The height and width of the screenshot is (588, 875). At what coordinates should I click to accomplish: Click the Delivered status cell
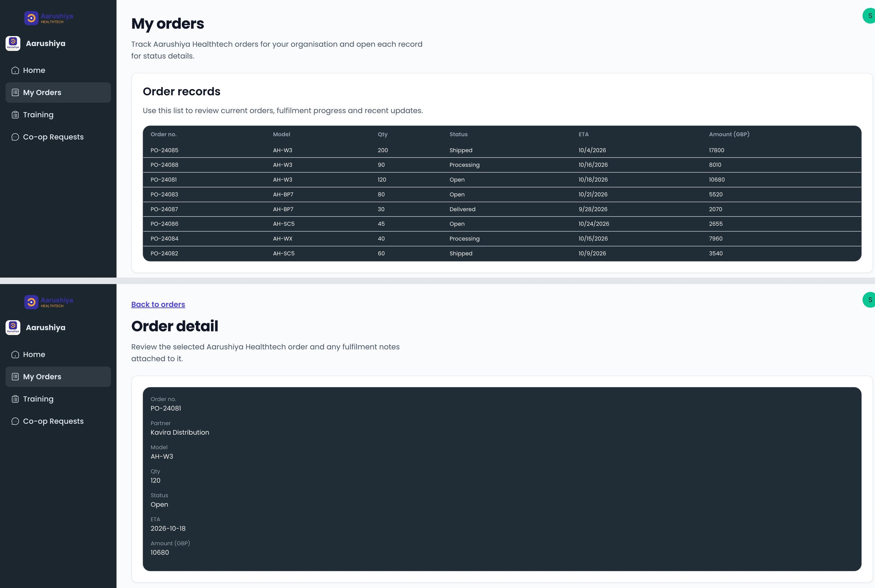(462, 209)
